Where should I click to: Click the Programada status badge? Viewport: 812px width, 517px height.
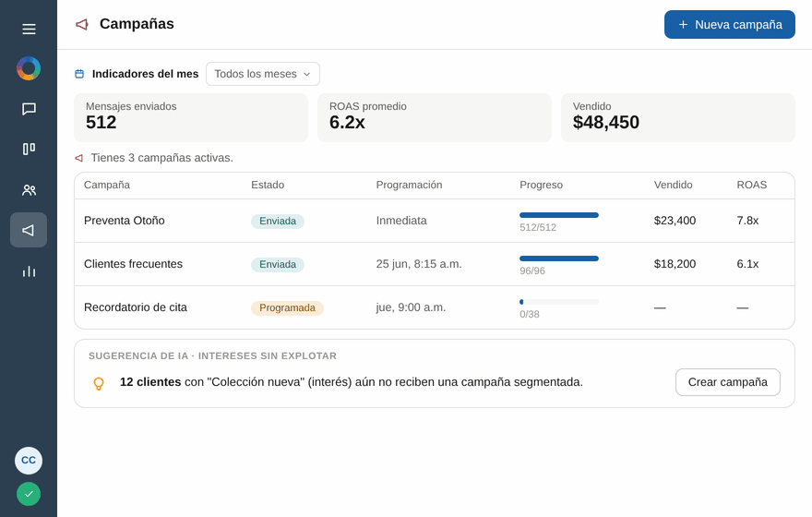(287, 308)
